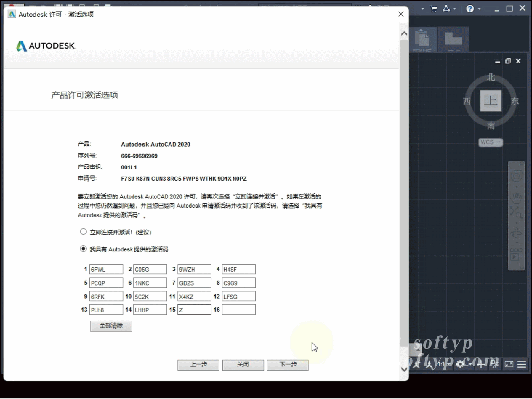Click West (西) on the ViewCube compass
Viewport: 532px width, 399px height.
[x=467, y=101]
